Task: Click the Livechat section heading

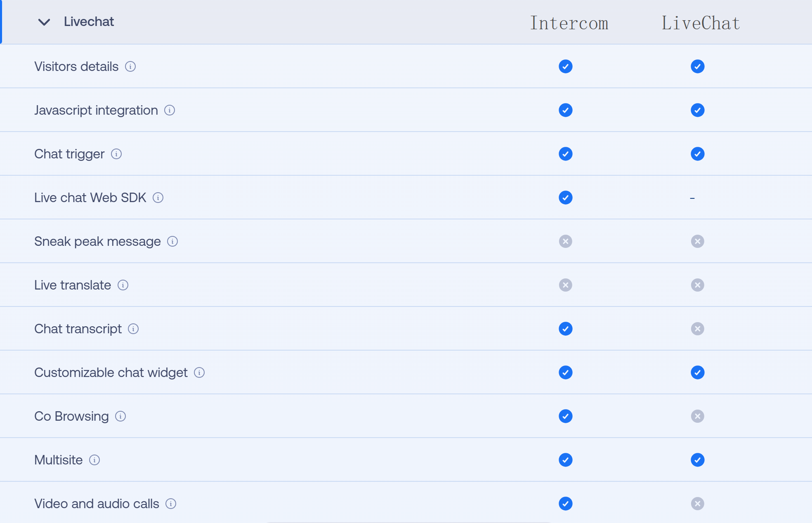Action: pos(89,21)
